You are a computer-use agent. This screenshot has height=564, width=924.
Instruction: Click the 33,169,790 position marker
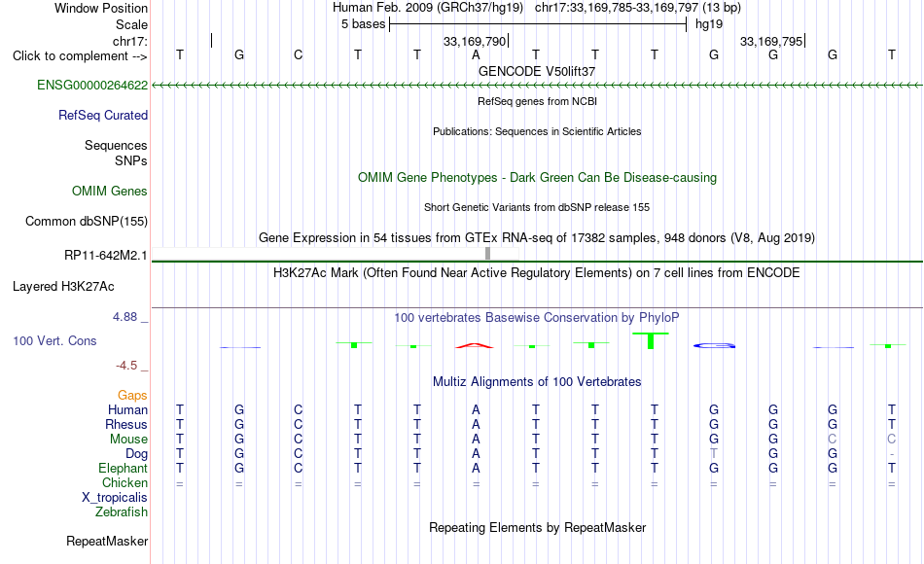click(x=475, y=41)
